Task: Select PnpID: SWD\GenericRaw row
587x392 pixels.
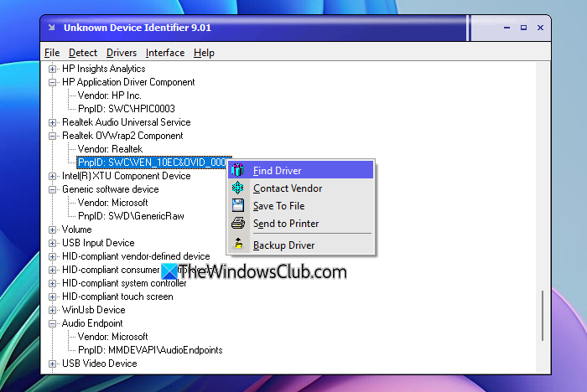Action: (131, 216)
